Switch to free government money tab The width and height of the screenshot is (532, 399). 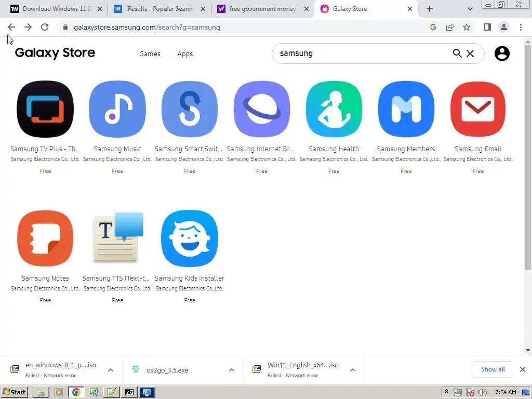point(262,9)
